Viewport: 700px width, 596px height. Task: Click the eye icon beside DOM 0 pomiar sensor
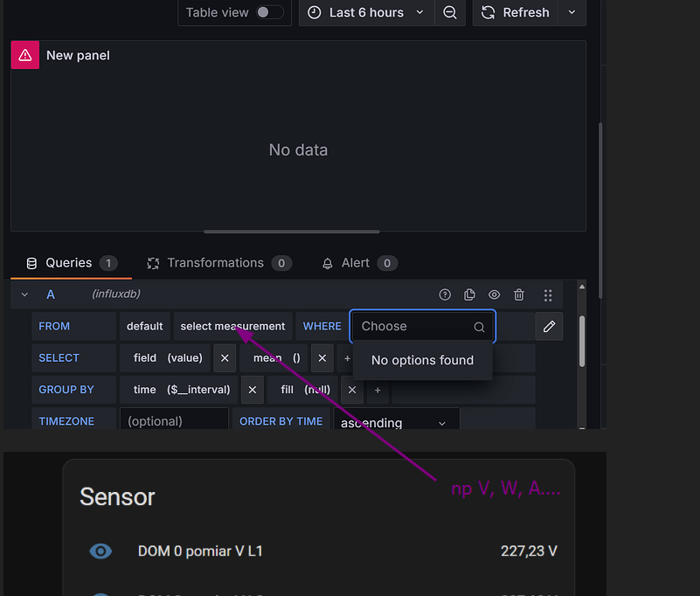(101, 551)
